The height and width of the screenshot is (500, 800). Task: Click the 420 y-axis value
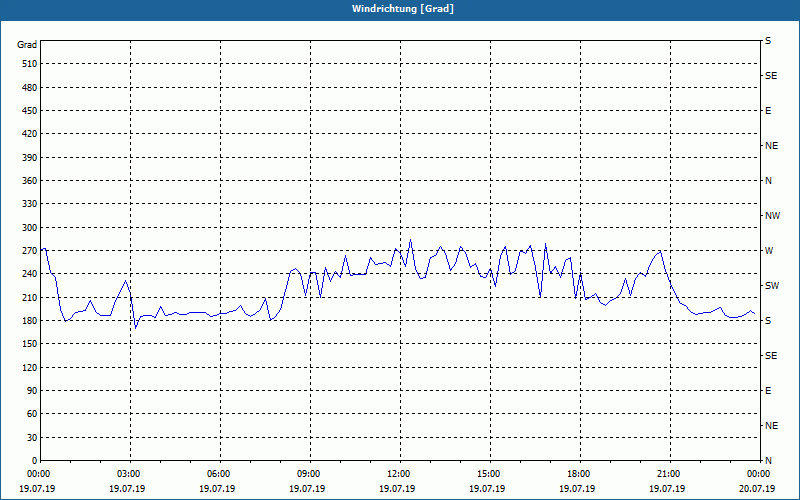[x=30, y=134]
